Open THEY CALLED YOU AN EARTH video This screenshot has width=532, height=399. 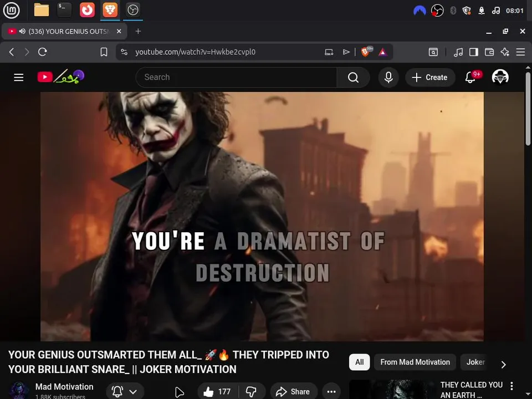click(471, 390)
